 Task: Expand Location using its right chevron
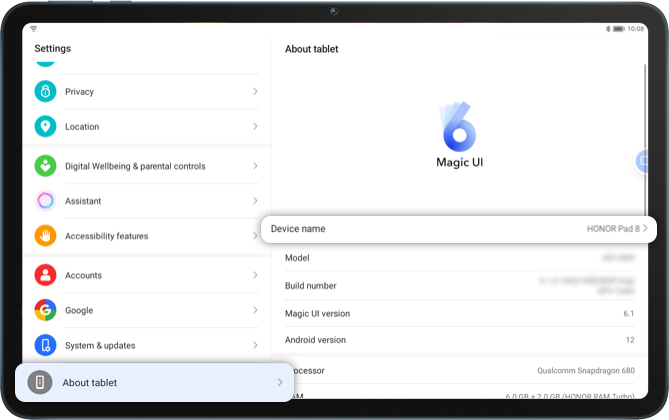pyautogui.click(x=255, y=127)
